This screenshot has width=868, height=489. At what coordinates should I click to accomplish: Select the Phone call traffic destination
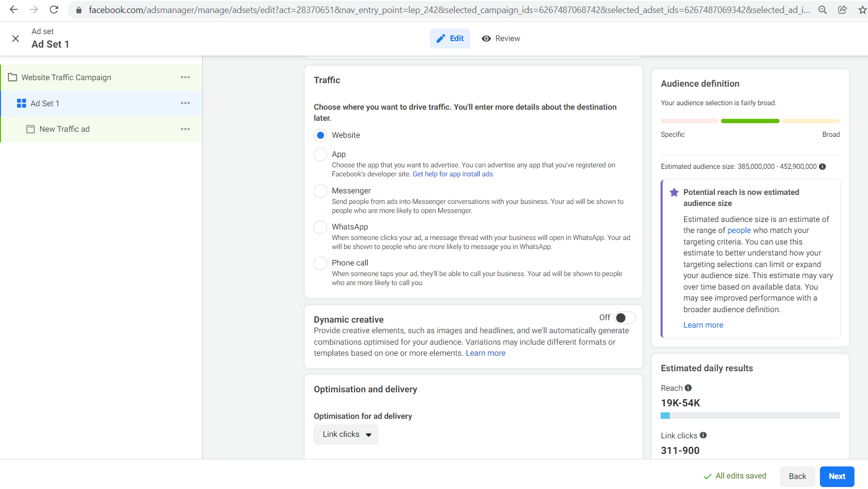pyautogui.click(x=321, y=263)
